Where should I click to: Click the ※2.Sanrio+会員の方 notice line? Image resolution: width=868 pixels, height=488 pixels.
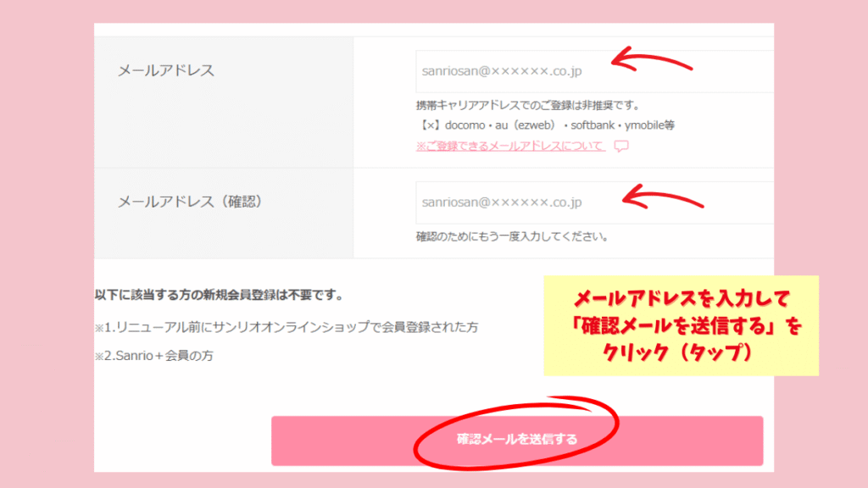pos(154,355)
